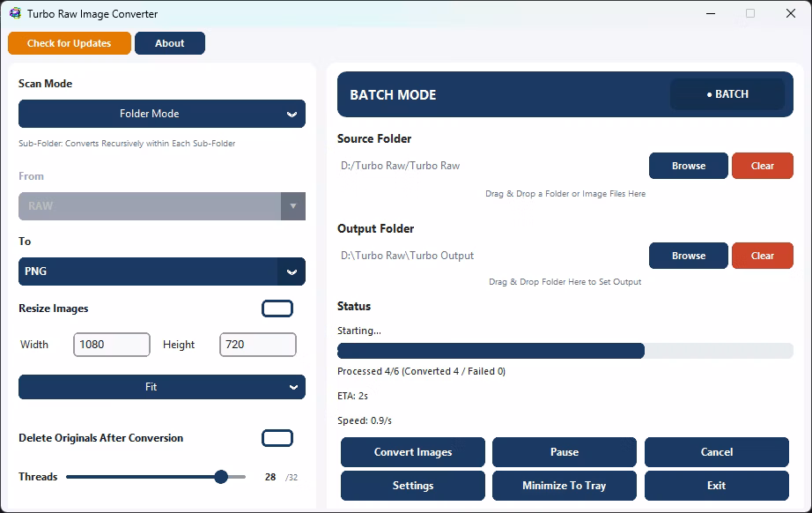Image resolution: width=812 pixels, height=513 pixels.
Task: Click the Exit button
Action: point(717,486)
